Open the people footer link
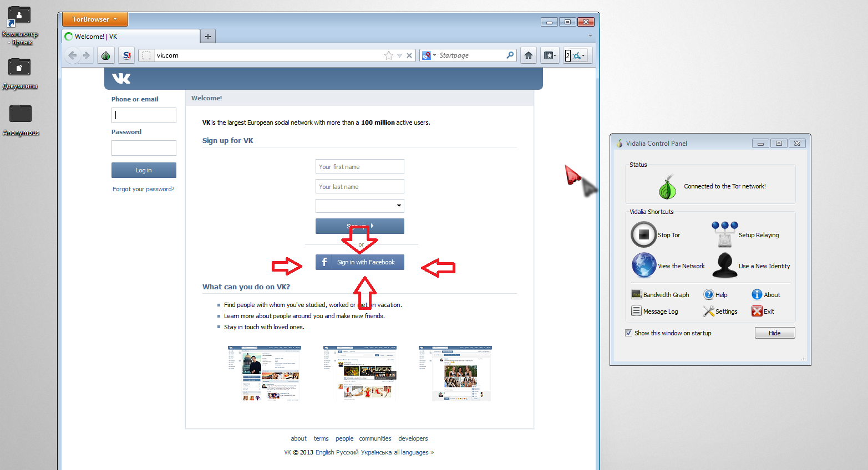This screenshot has height=470, width=868. coord(344,438)
